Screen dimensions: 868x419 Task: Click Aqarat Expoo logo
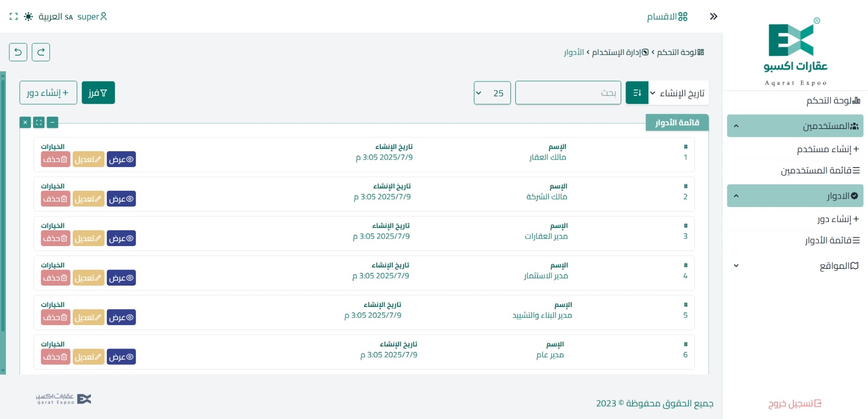[795, 52]
